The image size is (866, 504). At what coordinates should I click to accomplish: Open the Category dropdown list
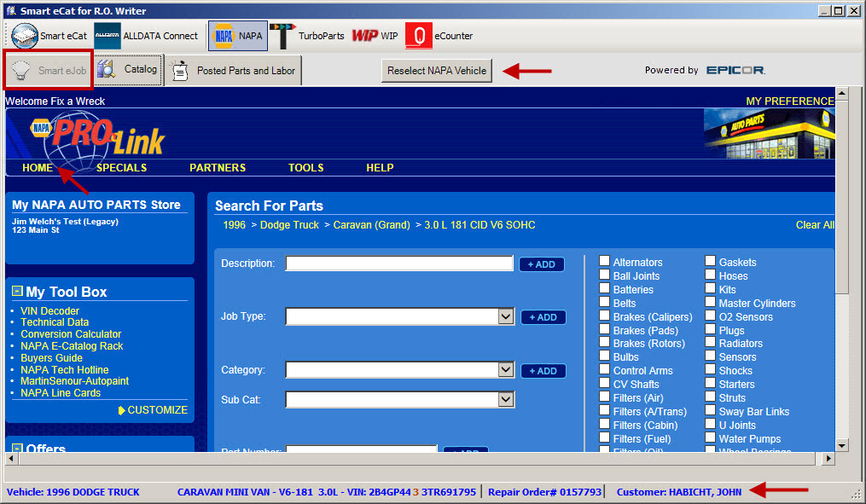(x=505, y=370)
